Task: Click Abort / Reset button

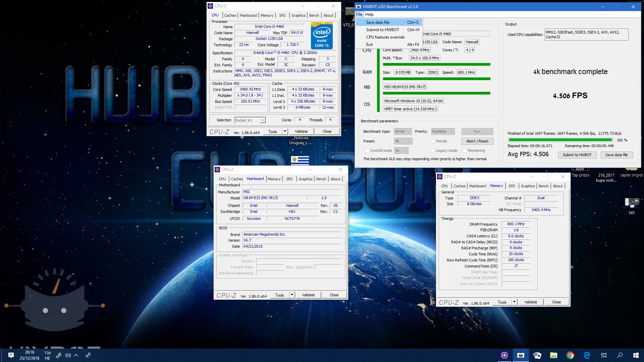Action: (477, 141)
